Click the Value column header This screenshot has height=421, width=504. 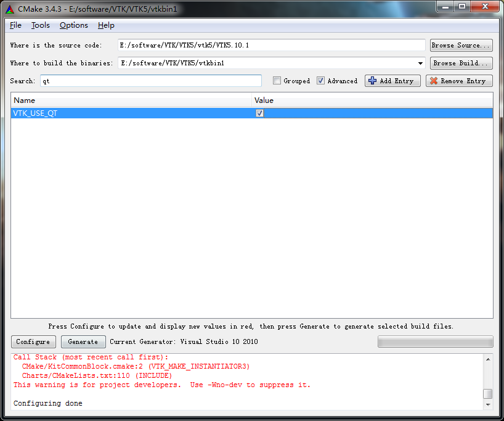coord(372,100)
